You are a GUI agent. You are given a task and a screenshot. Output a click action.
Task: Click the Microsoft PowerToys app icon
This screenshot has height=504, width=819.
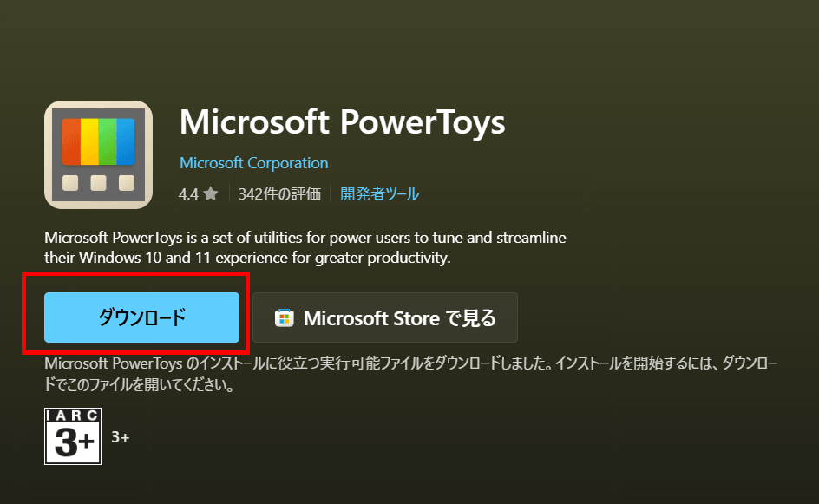(x=98, y=154)
